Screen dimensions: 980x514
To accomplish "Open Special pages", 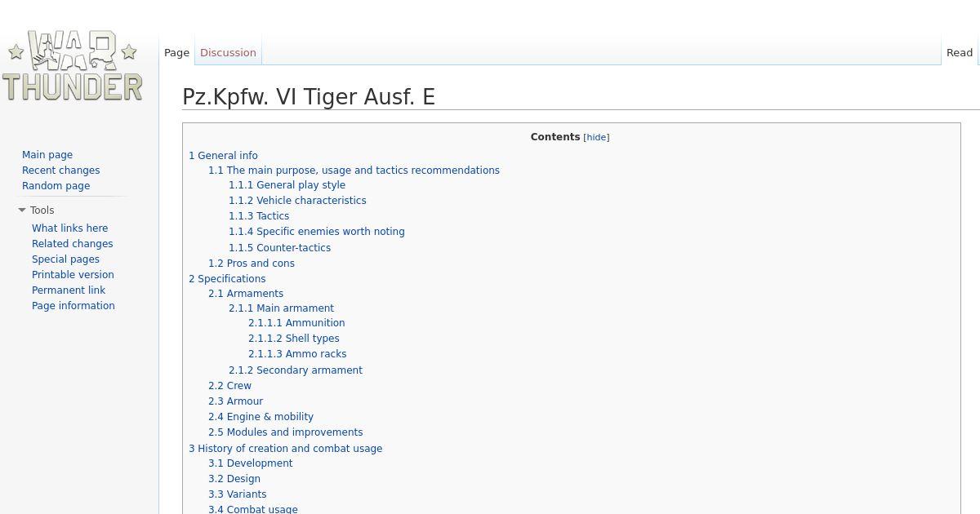I will click(x=66, y=259).
